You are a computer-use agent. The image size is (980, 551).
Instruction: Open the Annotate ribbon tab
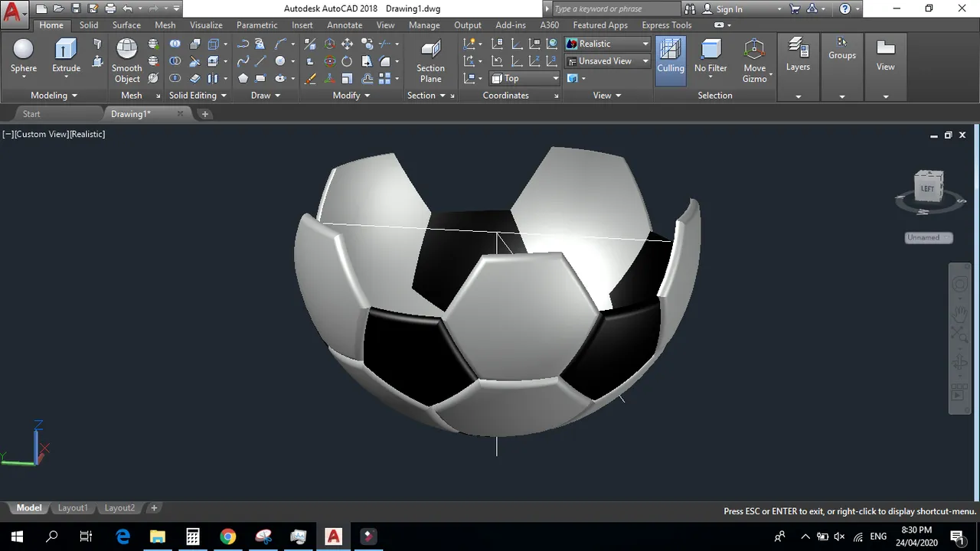coord(345,25)
